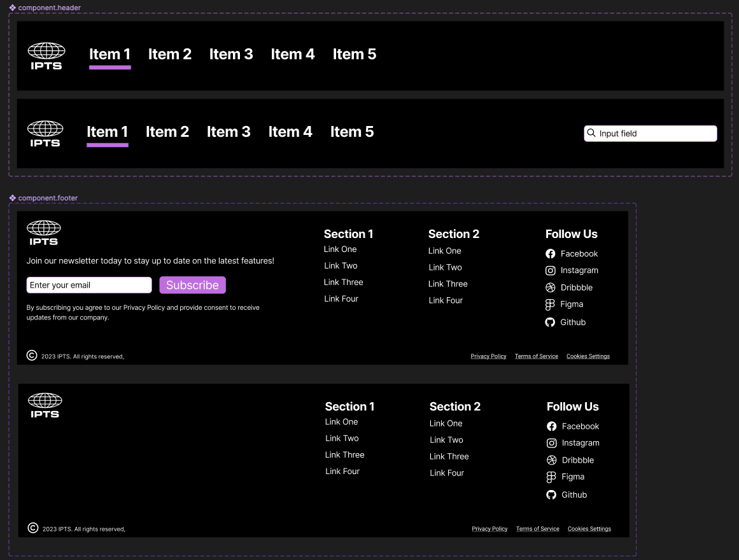739x560 pixels.
Task: Select Item 1 in the header with search field
Action: 107,132
